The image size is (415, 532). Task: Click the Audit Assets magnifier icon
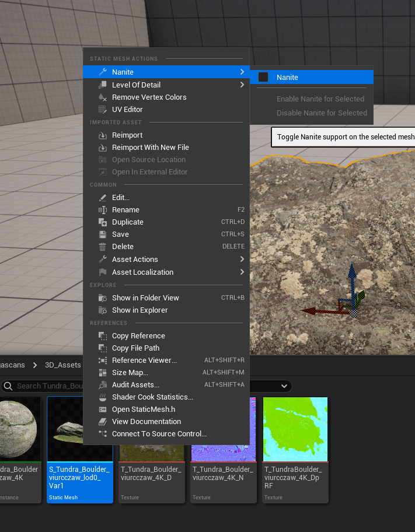pyautogui.click(x=103, y=385)
